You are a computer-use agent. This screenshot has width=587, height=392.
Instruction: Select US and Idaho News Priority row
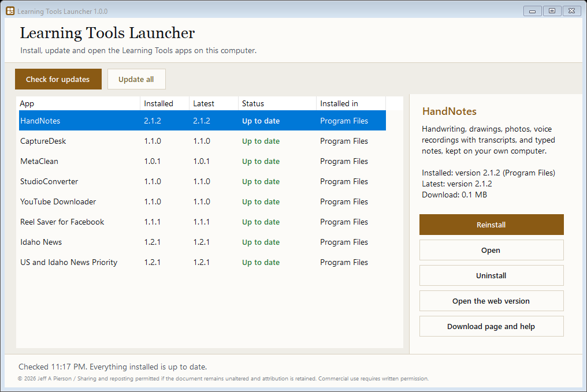coord(202,262)
